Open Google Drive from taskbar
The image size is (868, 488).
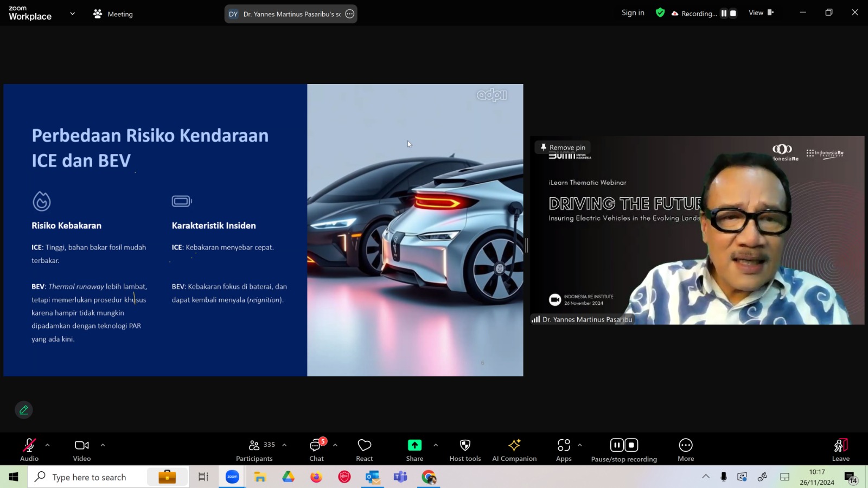[x=288, y=477]
